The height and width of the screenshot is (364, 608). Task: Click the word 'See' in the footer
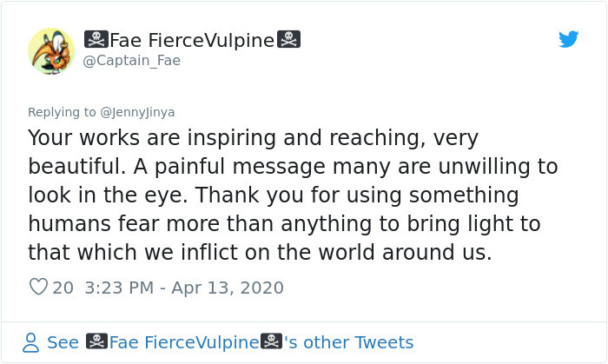tap(63, 342)
